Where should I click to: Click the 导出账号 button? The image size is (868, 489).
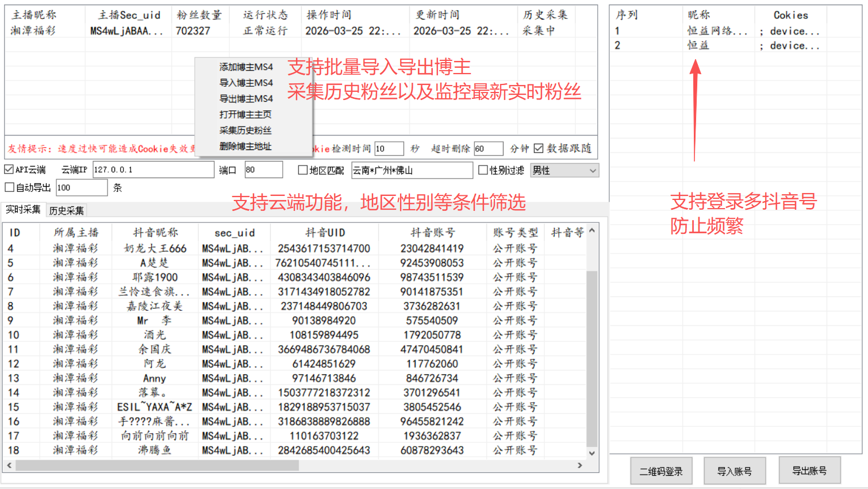[809, 471]
